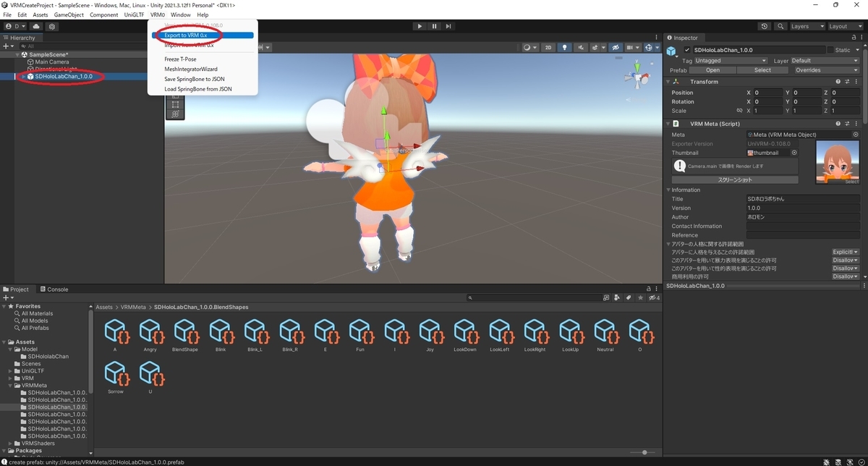Collapse the SampleScene tree node

pos(17,54)
